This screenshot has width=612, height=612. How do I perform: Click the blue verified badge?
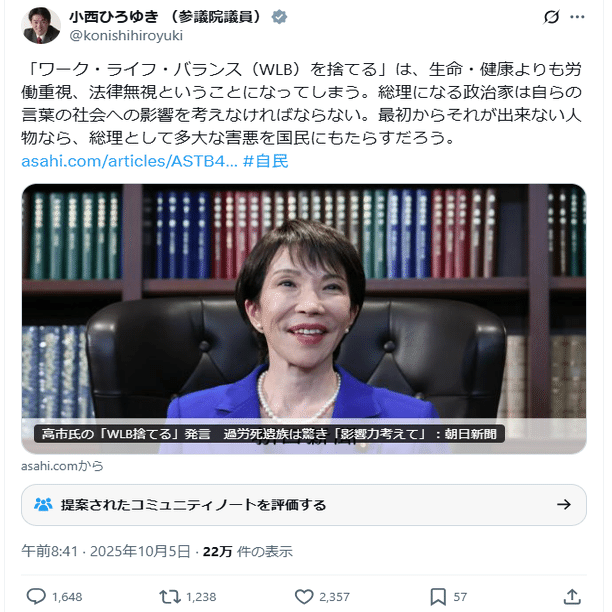click(279, 17)
